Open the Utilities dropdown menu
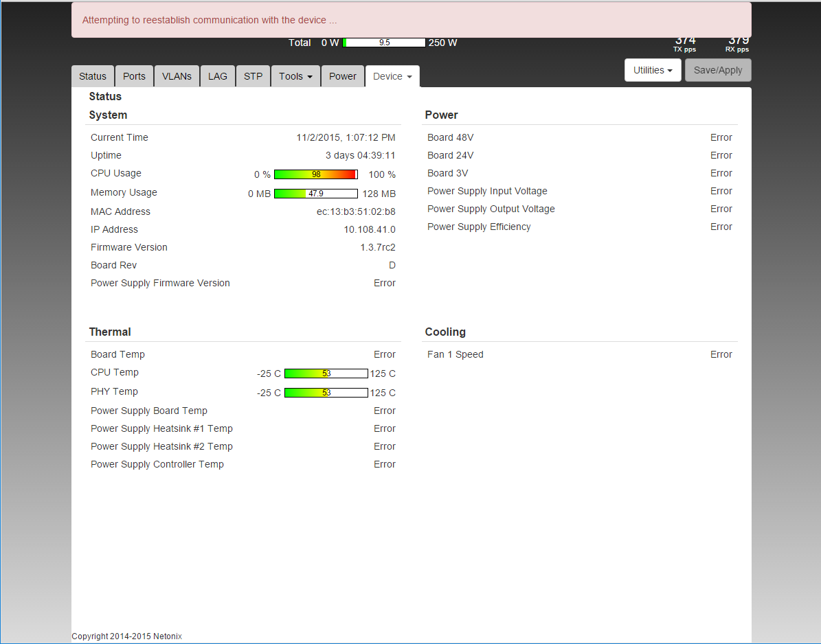Viewport: 821px width, 644px height. click(x=652, y=70)
